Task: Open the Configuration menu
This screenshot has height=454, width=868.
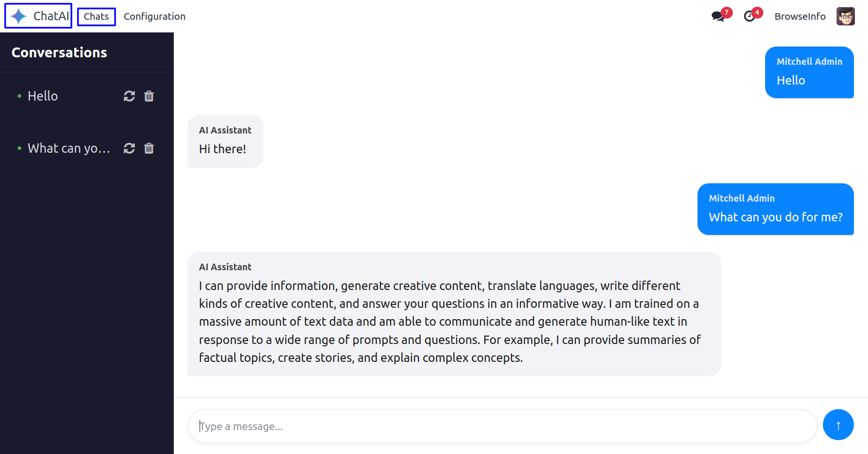Action: click(x=155, y=16)
